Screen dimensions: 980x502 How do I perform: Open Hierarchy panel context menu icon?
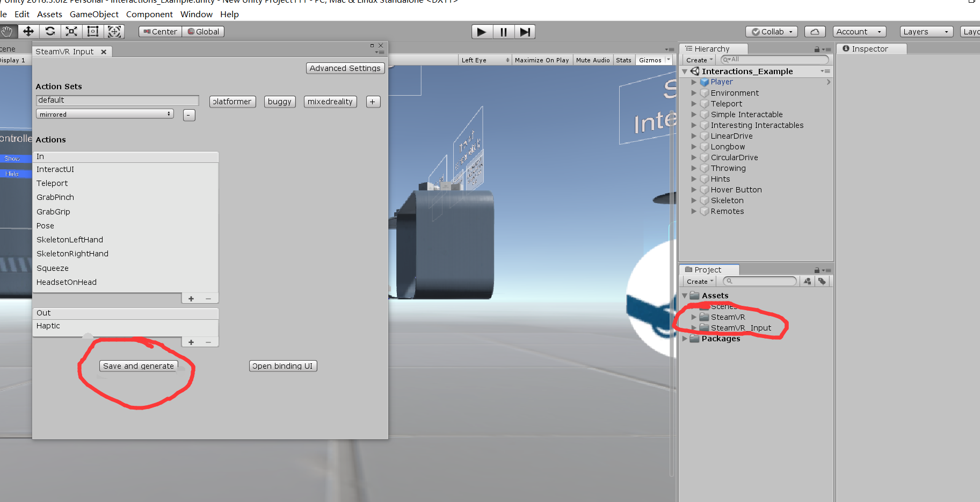click(827, 49)
